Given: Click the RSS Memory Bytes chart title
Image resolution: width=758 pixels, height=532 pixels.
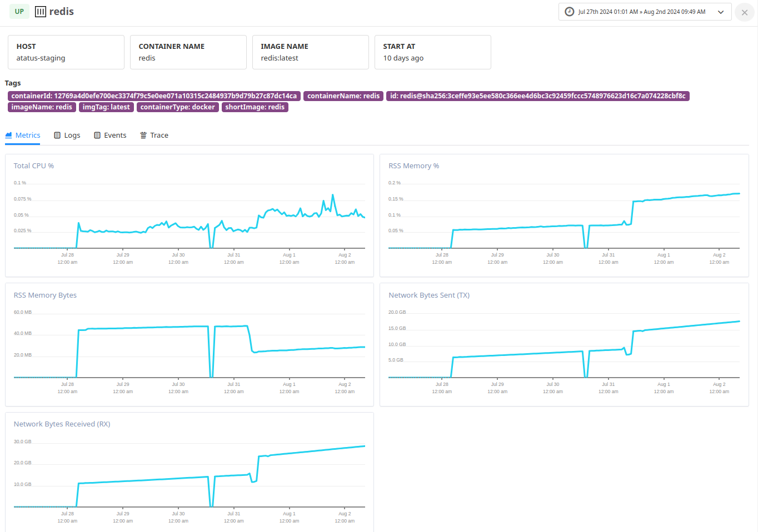Looking at the screenshot, I should pyautogui.click(x=45, y=295).
